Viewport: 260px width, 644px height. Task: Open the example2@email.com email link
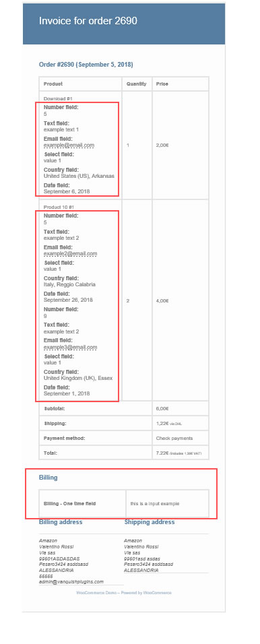click(70, 253)
